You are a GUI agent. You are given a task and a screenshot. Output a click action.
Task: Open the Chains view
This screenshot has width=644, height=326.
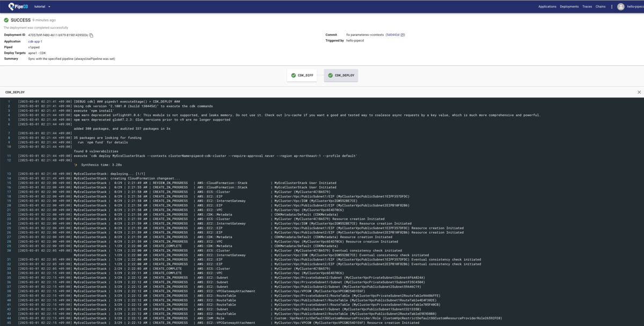coord(601,6)
